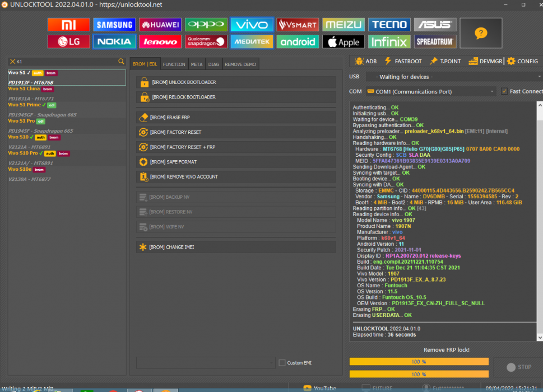Click BROM Change IMEI
This screenshot has width=543, height=392.
coord(236,247)
